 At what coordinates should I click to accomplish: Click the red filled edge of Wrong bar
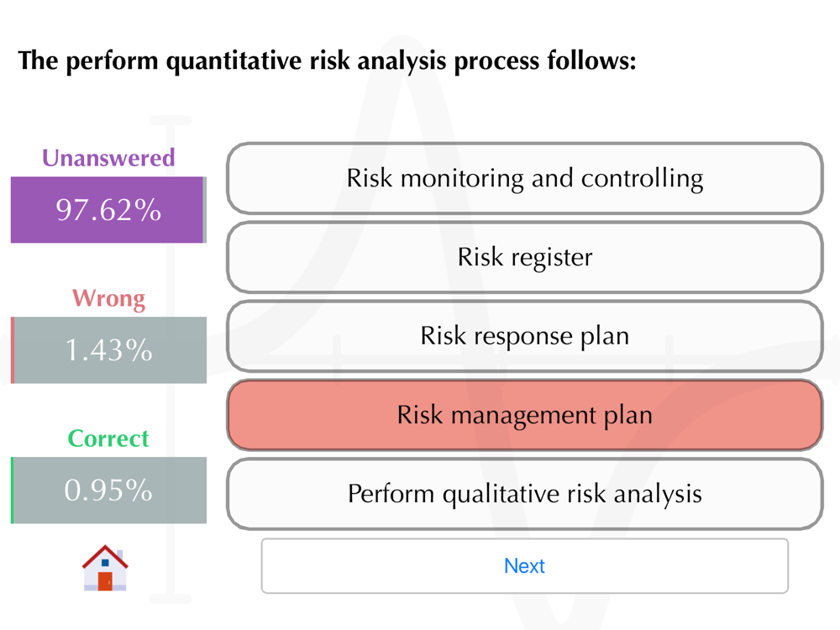(x=13, y=349)
